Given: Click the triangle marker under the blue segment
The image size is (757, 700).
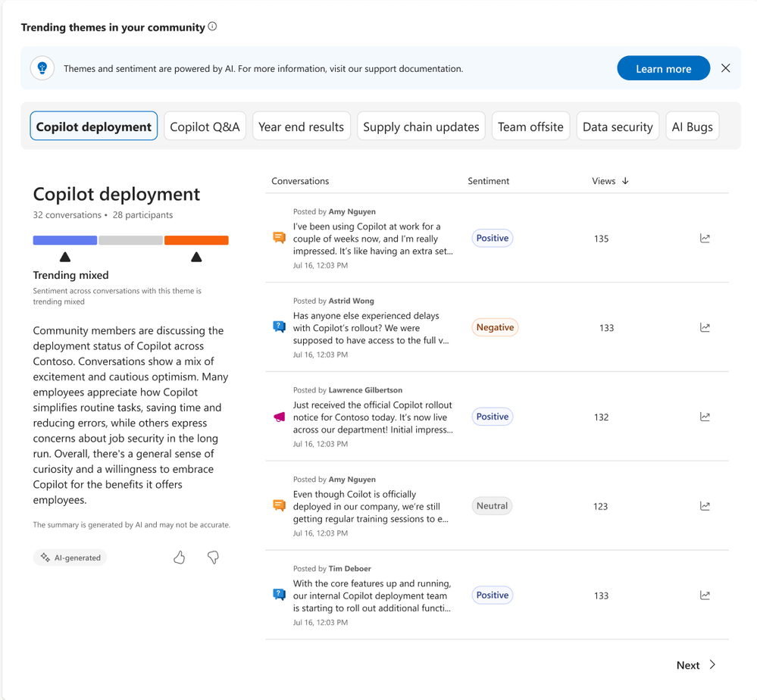Looking at the screenshot, I should (x=65, y=257).
